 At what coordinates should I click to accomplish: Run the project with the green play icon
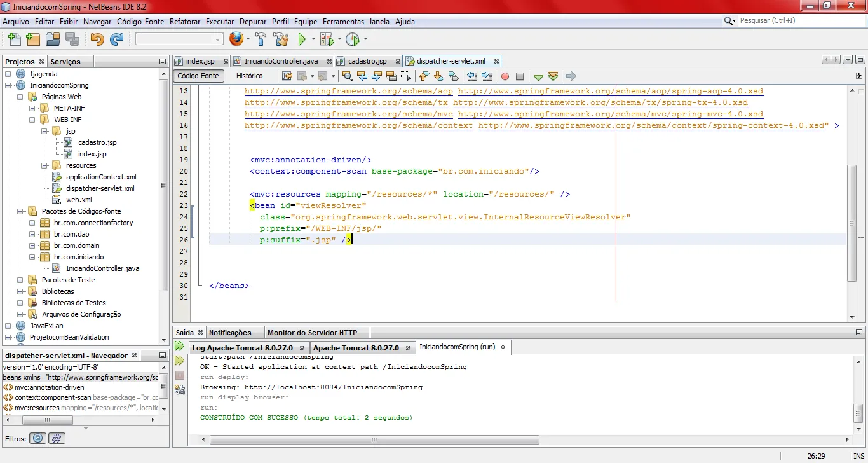(x=302, y=39)
